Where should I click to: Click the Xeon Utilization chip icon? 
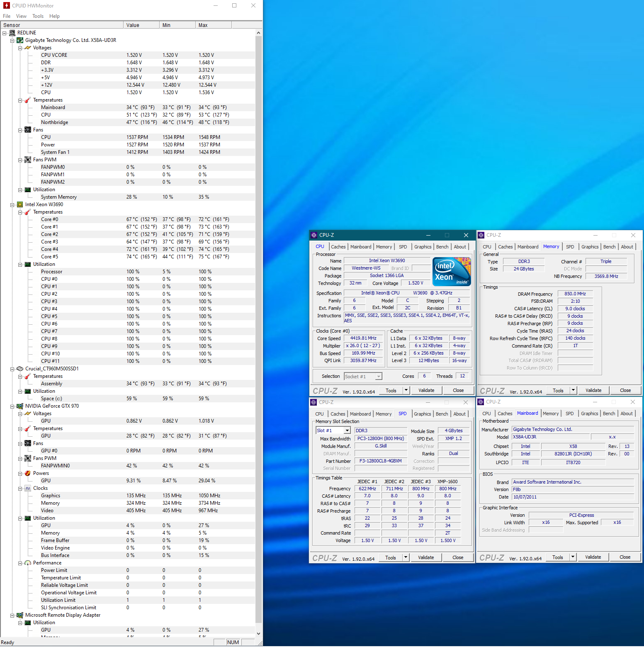pos(28,264)
